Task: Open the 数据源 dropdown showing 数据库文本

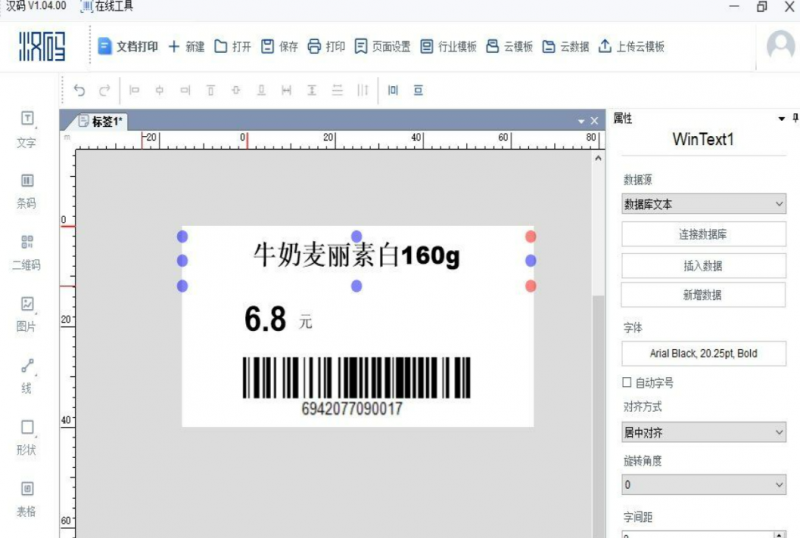Action: (x=704, y=204)
